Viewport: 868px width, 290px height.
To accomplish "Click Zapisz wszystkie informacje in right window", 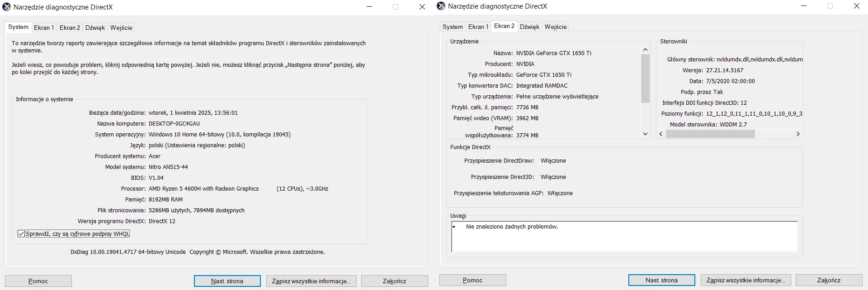I will (x=746, y=280).
